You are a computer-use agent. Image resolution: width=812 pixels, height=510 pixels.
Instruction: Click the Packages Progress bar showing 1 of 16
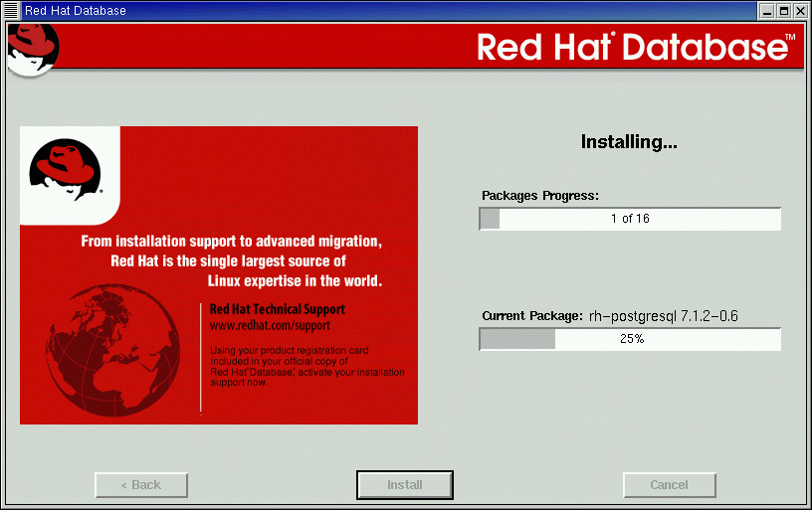pos(630,219)
